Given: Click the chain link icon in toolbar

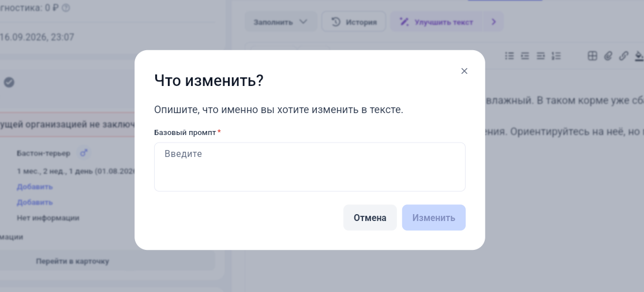Looking at the screenshot, I should tap(623, 56).
